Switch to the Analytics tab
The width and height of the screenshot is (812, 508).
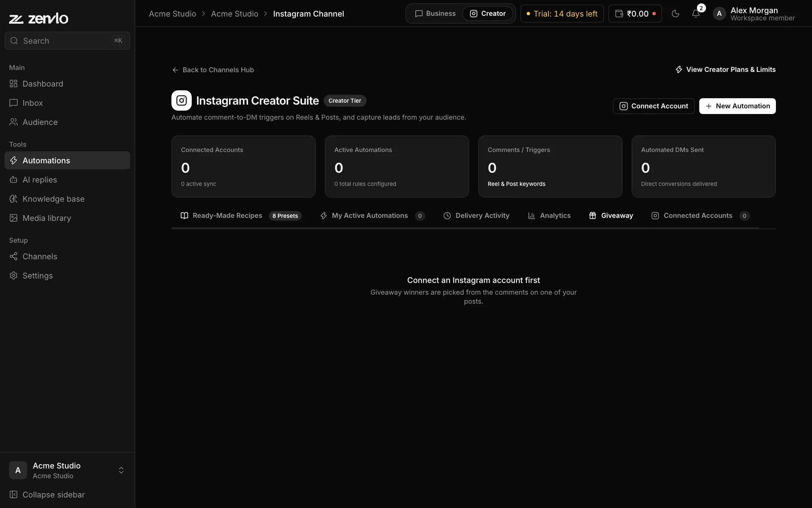click(x=549, y=216)
